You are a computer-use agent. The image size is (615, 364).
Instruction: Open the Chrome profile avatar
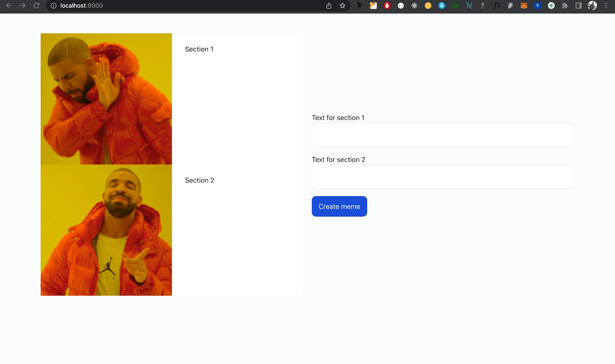click(592, 6)
